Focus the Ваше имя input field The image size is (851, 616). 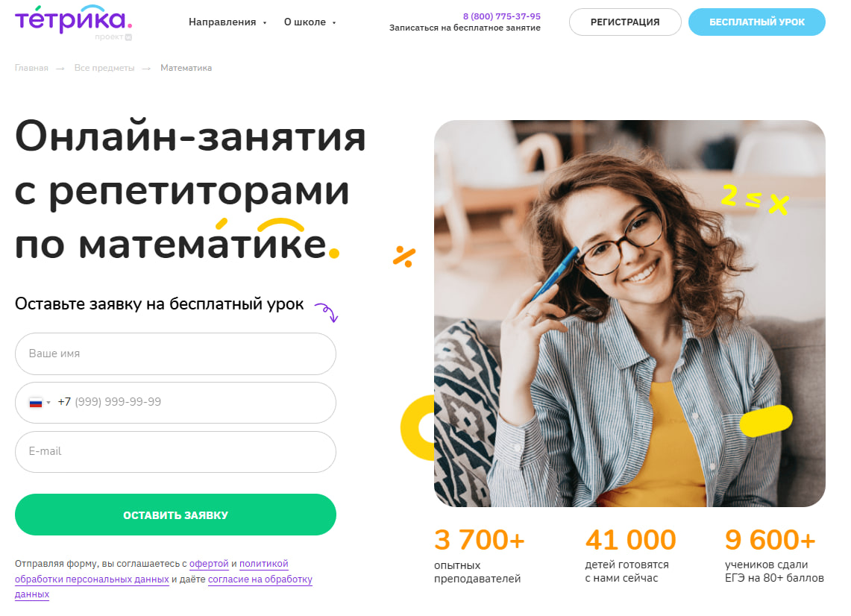pos(175,353)
